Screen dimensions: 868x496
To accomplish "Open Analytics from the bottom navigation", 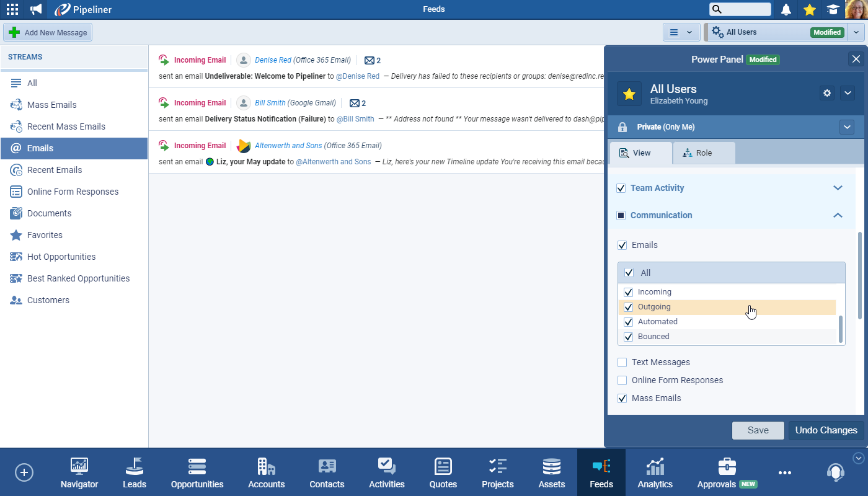I will click(x=655, y=473).
